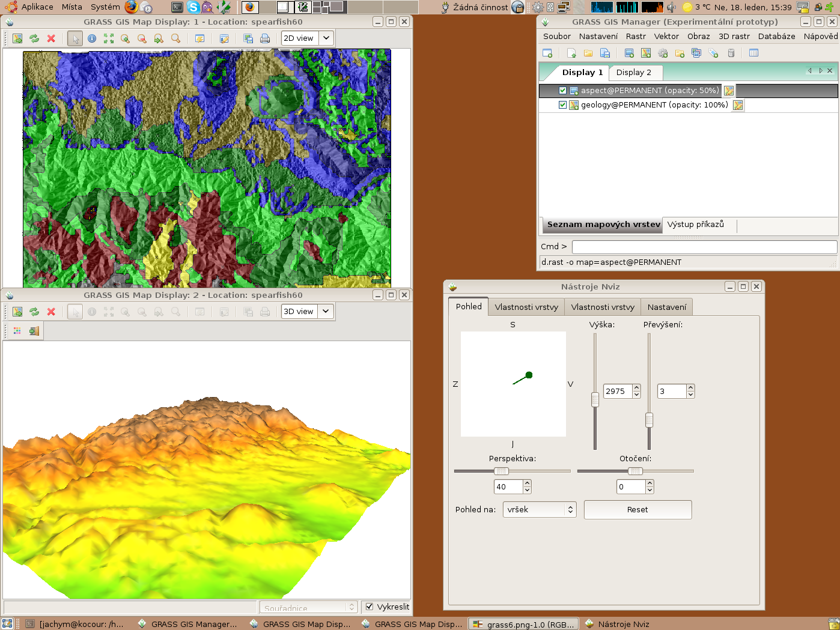Erase the display in Map Display 1

click(51, 38)
